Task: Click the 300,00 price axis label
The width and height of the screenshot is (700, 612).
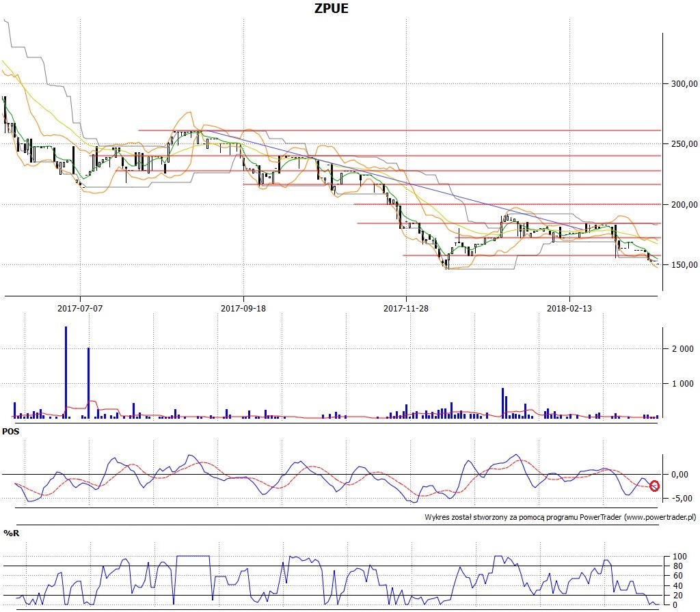Action: tap(684, 83)
